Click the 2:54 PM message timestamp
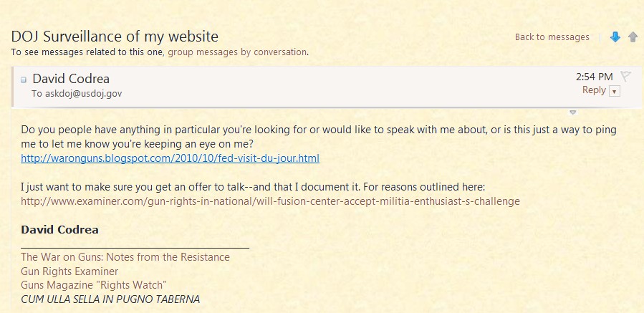The image size is (644, 313). [x=594, y=77]
